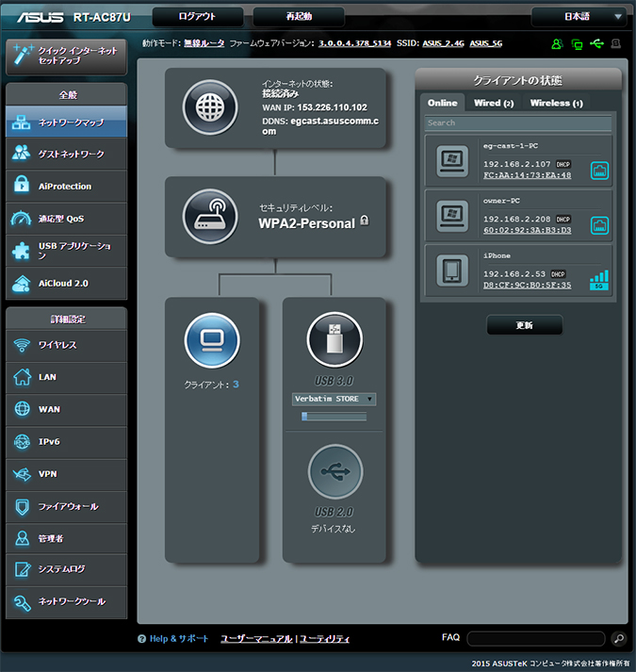
Task: Open ネットワークマップ in sidebar
Action: click(x=67, y=123)
